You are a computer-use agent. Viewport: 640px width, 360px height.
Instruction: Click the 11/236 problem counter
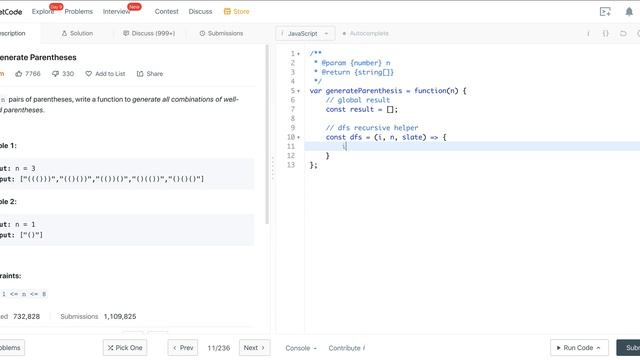pos(218,348)
